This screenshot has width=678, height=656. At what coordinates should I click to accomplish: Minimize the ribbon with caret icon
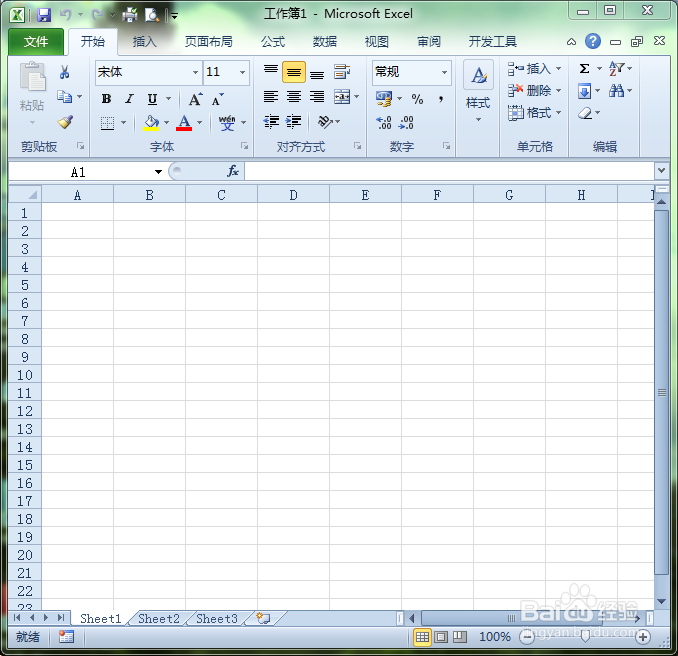(x=571, y=42)
